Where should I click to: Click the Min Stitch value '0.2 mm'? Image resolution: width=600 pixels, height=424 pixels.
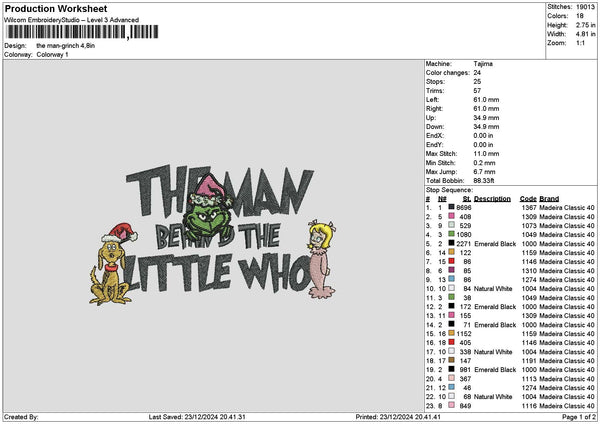pos(484,163)
